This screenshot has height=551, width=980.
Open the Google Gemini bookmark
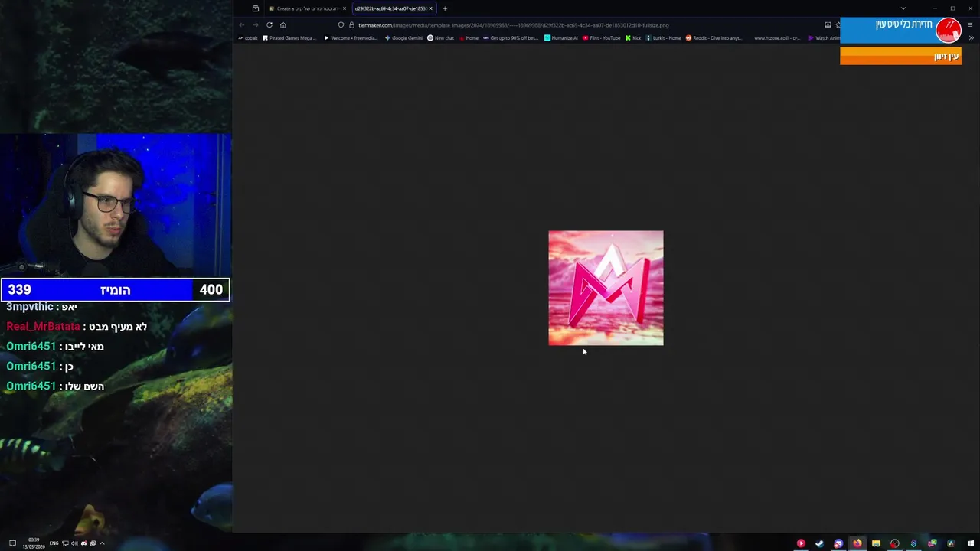(x=403, y=38)
